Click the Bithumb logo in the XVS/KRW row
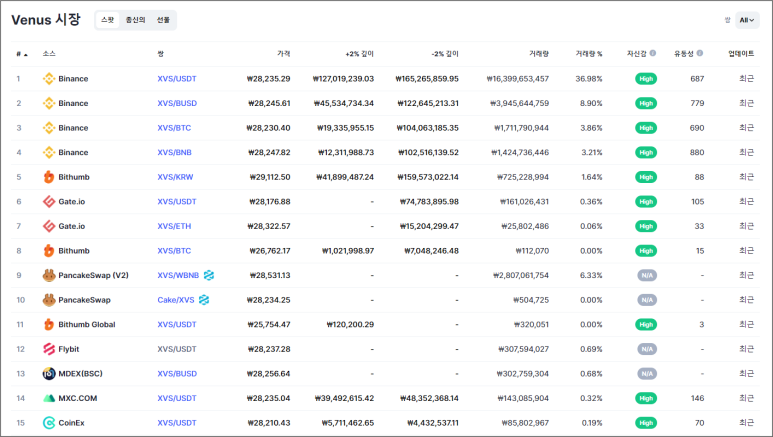Viewport: 773px width, 437px height. pos(49,177)
